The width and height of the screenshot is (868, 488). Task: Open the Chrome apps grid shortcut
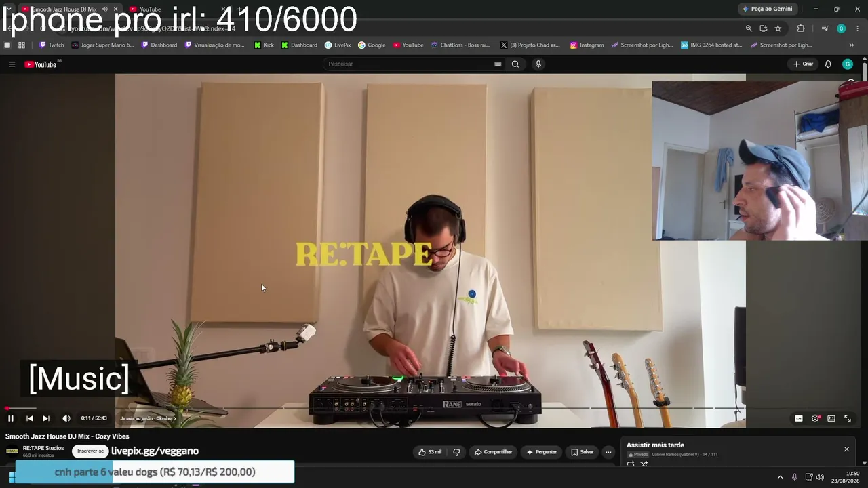[22, 45]
